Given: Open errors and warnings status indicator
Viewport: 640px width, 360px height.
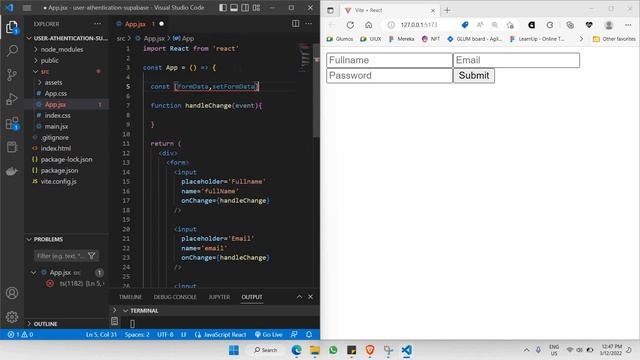Looking at the screenshot, I should 20,334.
